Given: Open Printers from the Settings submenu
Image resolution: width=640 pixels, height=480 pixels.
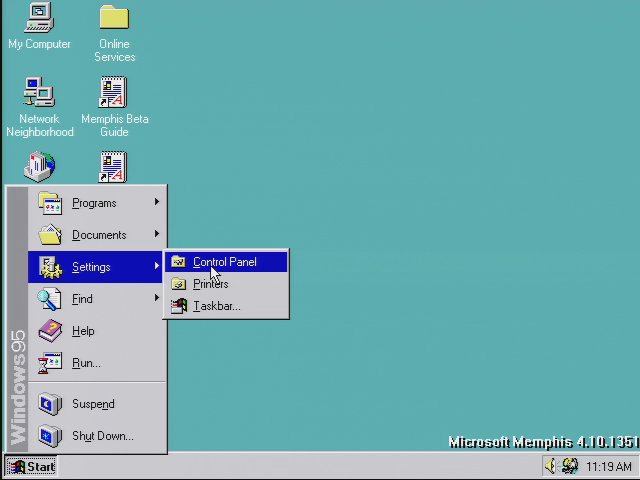Looking at the screenshot, I should point(226,284).
